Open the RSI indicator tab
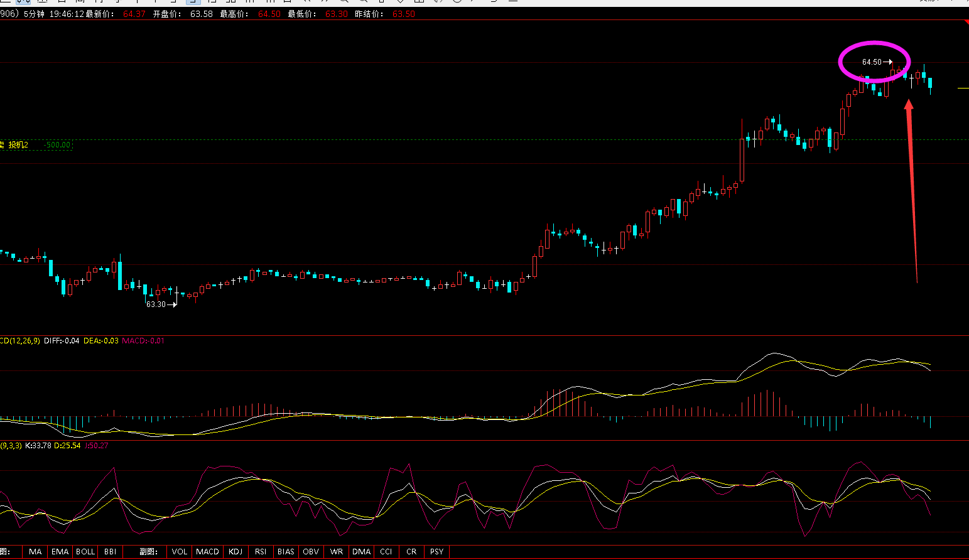Image resolution: width=969 pixels, height=560 pixels. pos(261,552)
